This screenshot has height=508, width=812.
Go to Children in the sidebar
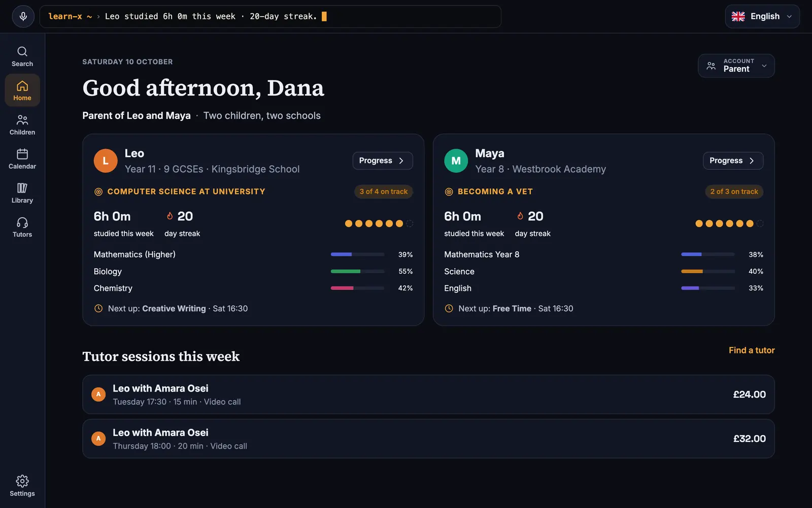(x=22, y=124)
